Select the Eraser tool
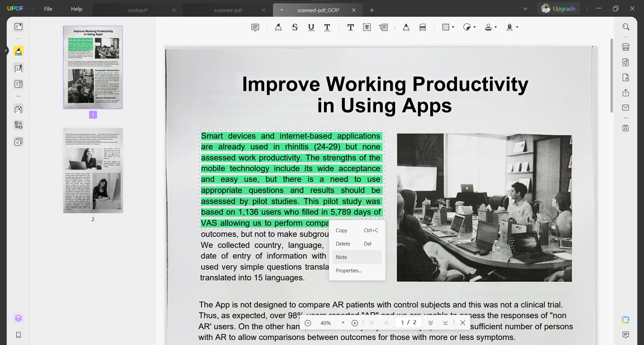 pyautogui.click(x=422, y=27)
